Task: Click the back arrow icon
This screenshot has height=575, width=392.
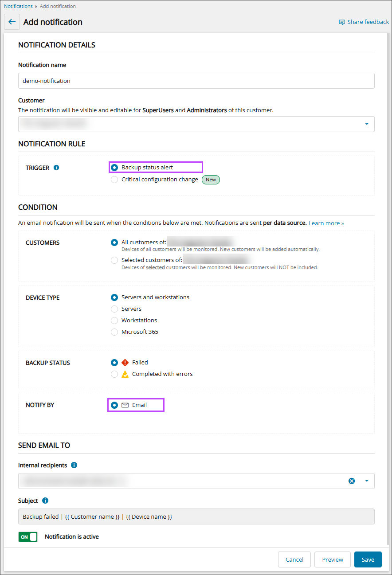Action: click(x=12, y=22)
